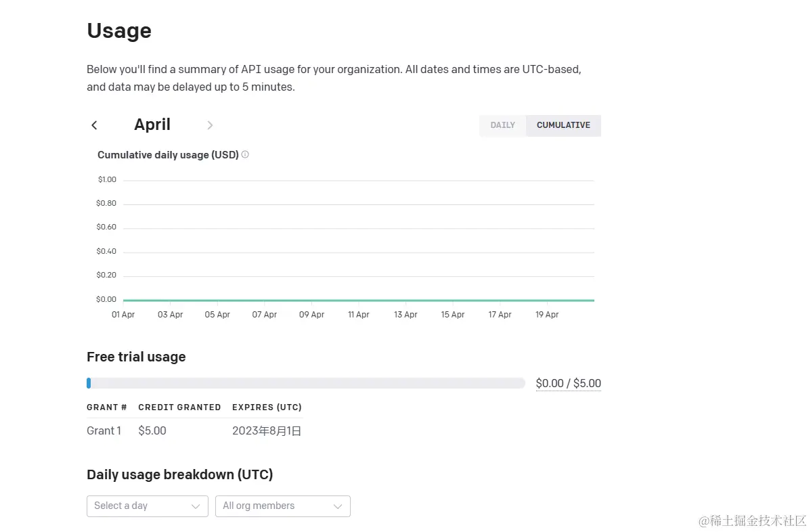The width and height of the screenshot is (811, 532).
Task: Click 19 Apr on the chart axis
Action: (547, 315)
